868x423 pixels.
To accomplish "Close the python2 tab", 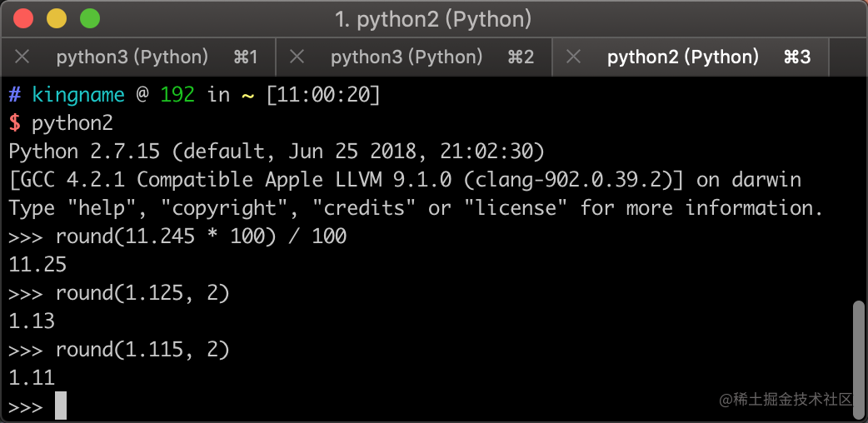I will tap(573, 57).
